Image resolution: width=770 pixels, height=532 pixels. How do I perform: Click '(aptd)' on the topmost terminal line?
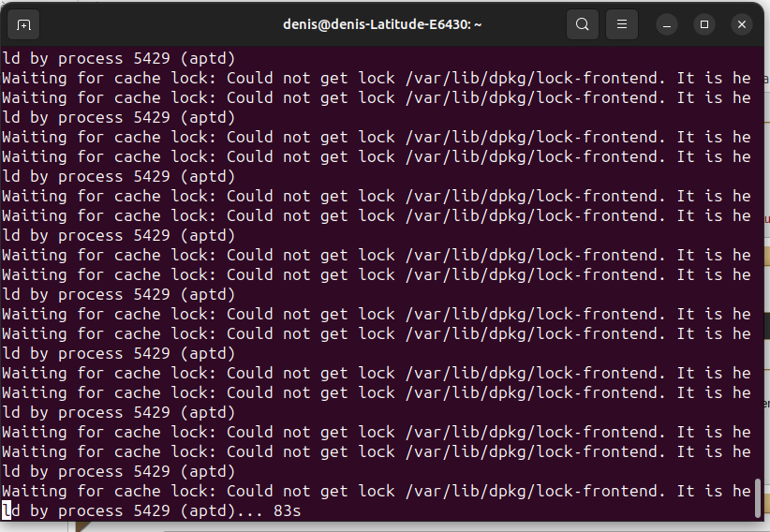click(208, 58)
